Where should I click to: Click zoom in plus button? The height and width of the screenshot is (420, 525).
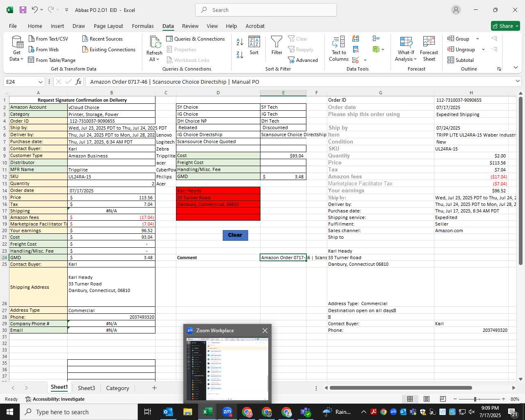pyautogui.click(x=503, y=399)
